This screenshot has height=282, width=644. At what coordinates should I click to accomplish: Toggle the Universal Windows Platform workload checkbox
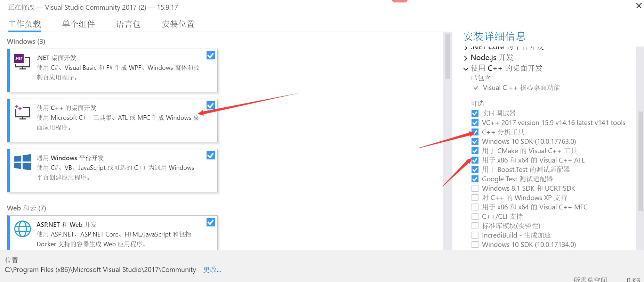click(211, 156)
